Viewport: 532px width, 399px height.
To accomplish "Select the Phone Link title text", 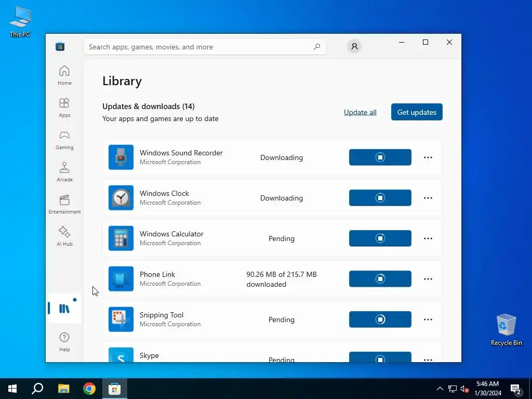I will tap(157, 274).
